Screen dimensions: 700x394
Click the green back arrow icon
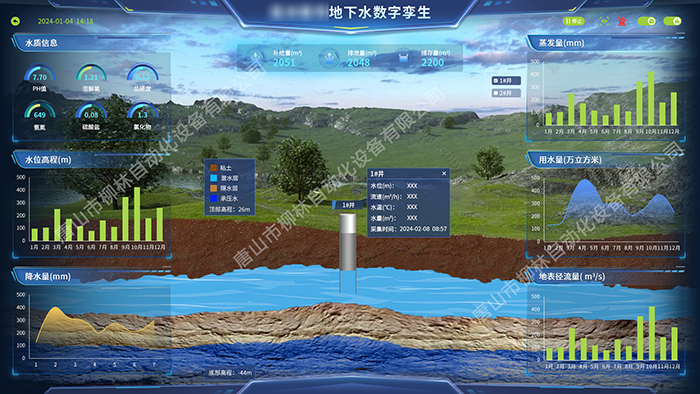tap(16, 21)
